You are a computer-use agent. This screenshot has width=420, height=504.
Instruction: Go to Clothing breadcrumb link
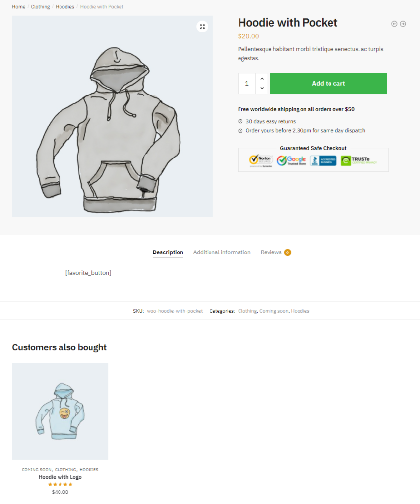point(40,7)
